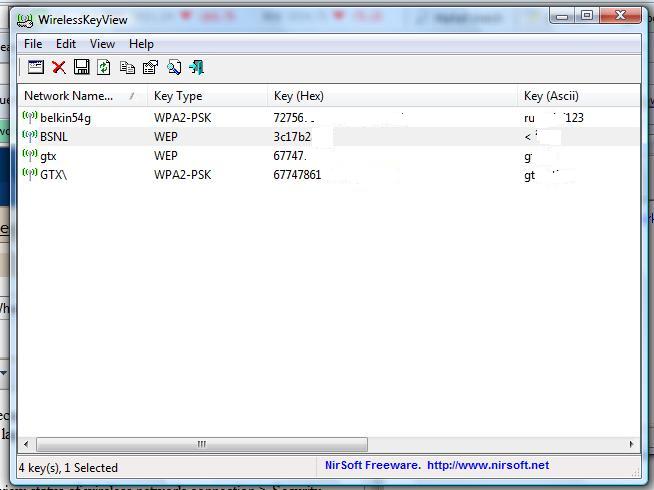Click the wireless icon beside BSNL
This screenshot has height=490, width=654.
pyautogui.click(x=30, y=136)
